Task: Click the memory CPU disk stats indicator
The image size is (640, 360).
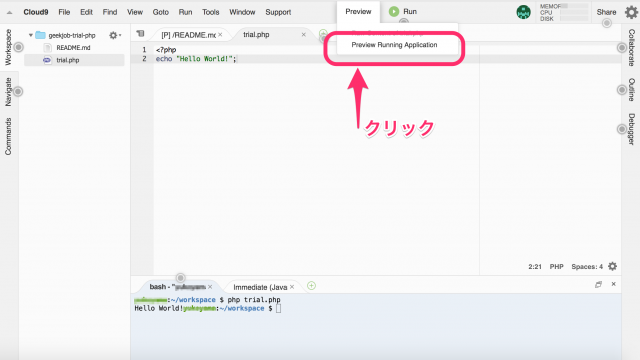Action: pos(564,12)
